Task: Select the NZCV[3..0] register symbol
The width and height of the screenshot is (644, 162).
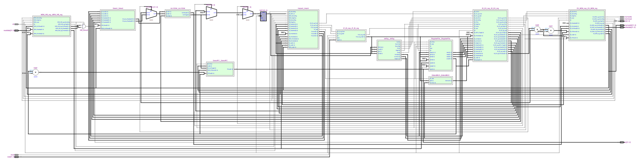Action: (x=263, y=16)
